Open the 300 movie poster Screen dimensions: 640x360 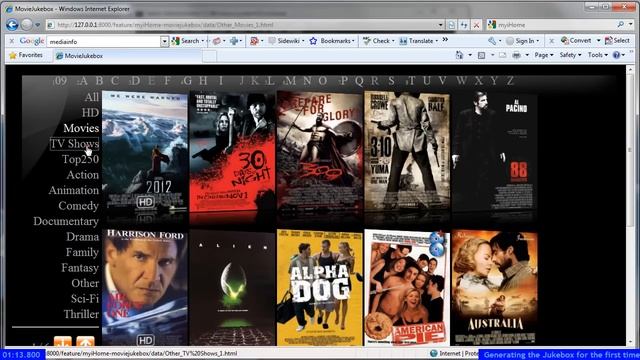(x=320, y=151)
